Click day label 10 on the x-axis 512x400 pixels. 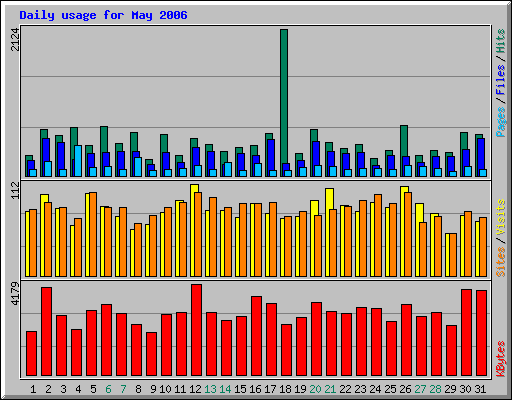(165, 389)
